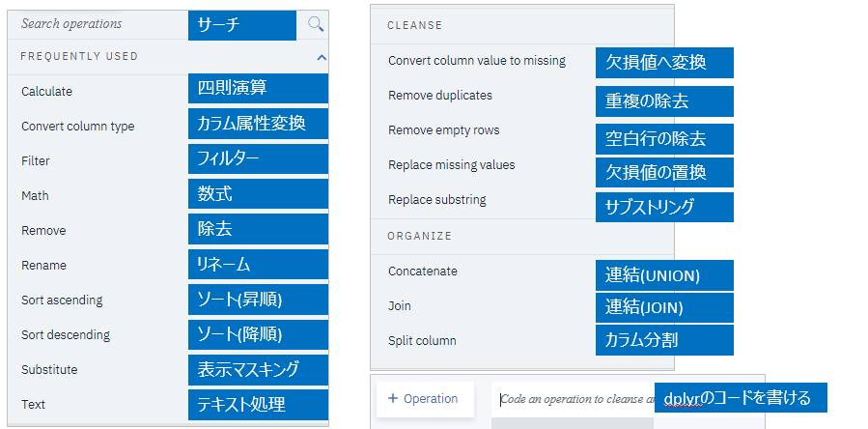Click the CLEANSE section heading

415,25
